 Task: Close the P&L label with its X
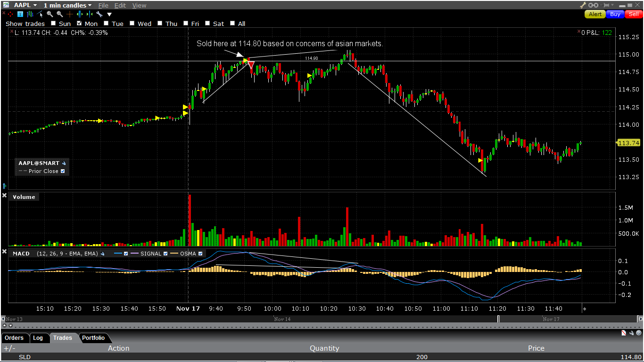(x=579, y=33)
